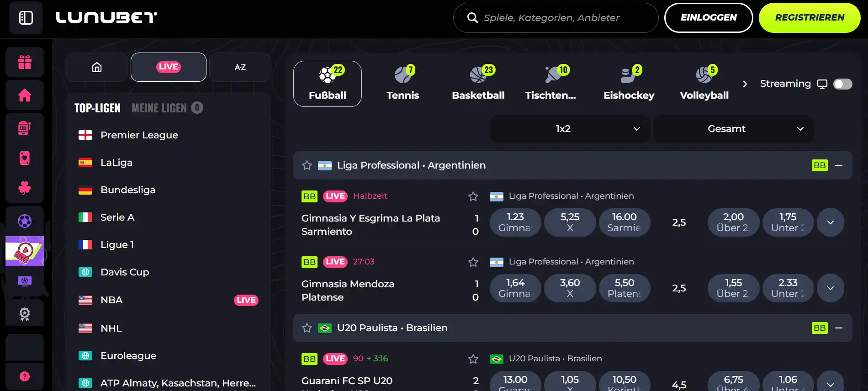Toggle BB badge on Gimnasia Y Esgrima match
Viewport: 868px width, 391px height.
pyautogui.click(x=310, y=196)
